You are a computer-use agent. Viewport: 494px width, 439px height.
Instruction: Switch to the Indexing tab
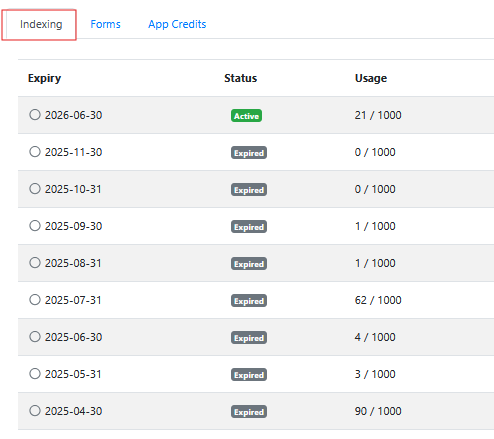pos(41,24)
